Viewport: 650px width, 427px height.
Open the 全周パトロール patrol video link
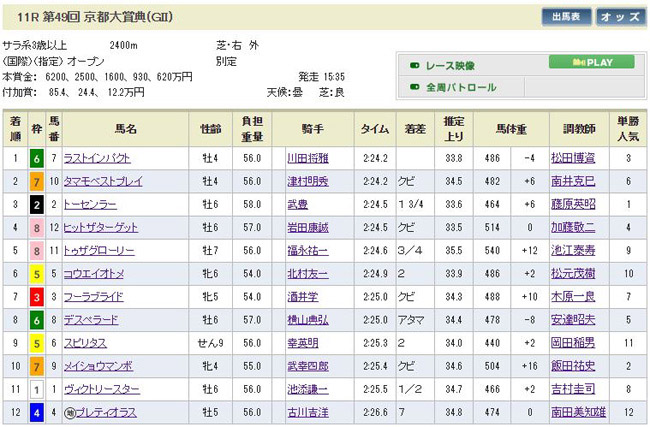[x=460, y=88]
